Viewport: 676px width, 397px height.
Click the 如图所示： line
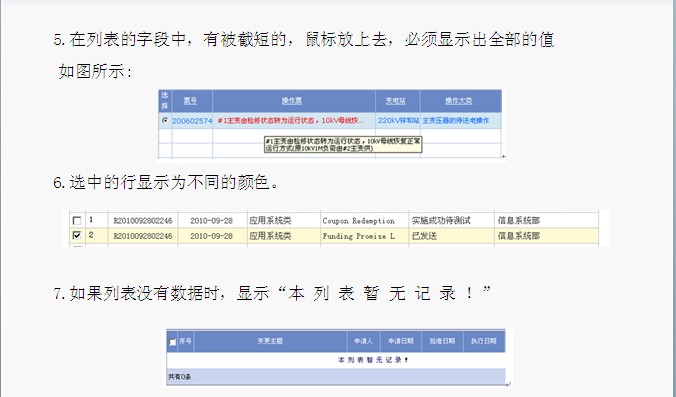pyautogui.click(x=95, y=71)
